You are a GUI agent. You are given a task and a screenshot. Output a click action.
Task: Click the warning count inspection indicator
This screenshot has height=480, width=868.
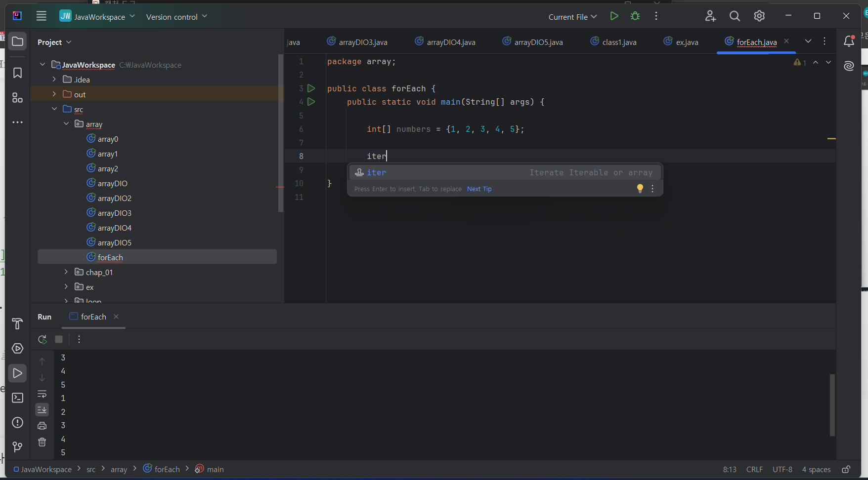[x=800, y=62]
